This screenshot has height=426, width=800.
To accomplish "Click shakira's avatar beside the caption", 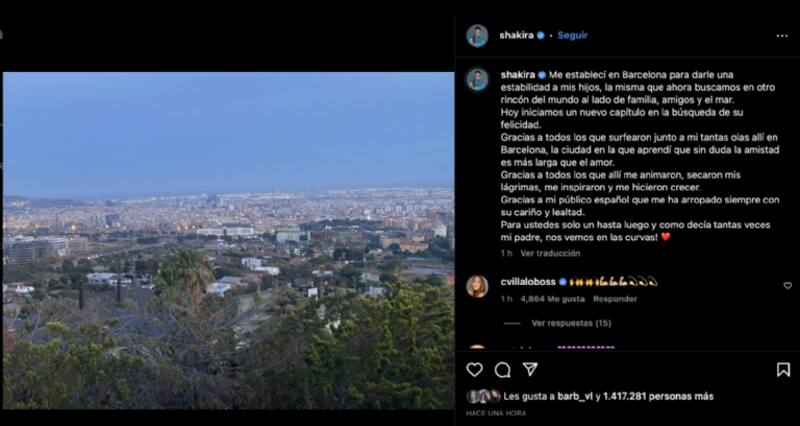I will [x=477, y=79].
